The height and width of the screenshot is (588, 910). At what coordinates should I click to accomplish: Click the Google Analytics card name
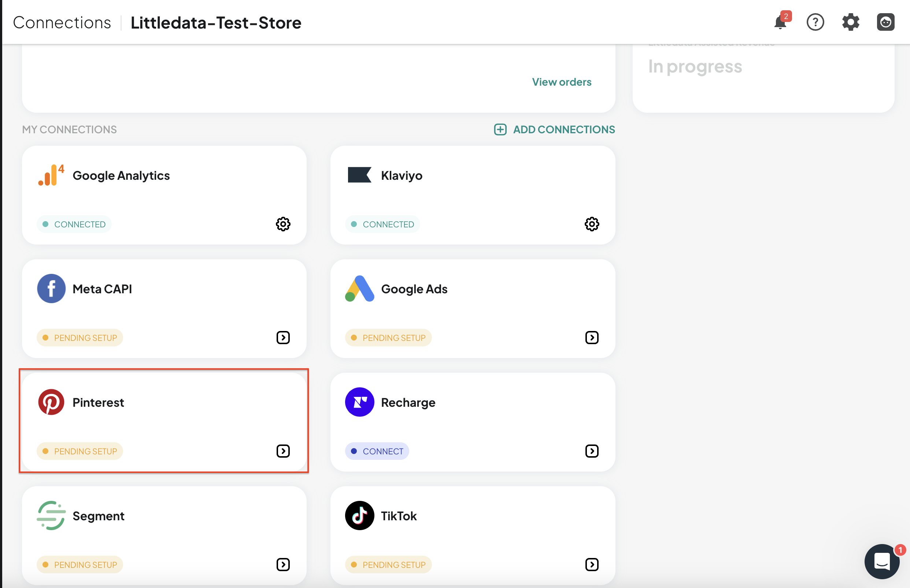point(121,175)
